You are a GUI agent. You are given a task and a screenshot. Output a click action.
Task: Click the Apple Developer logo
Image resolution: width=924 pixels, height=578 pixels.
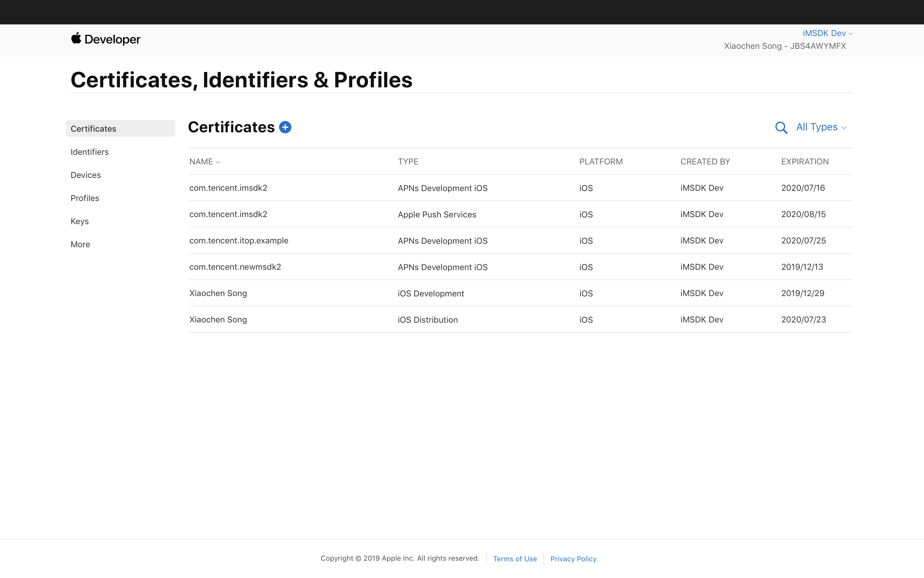(106, 39)
